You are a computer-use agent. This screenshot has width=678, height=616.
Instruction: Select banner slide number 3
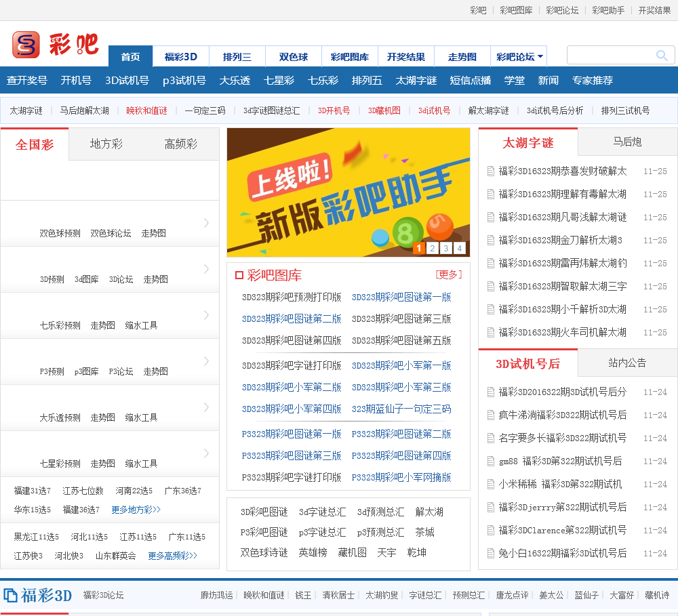click(x=445, y=249)
